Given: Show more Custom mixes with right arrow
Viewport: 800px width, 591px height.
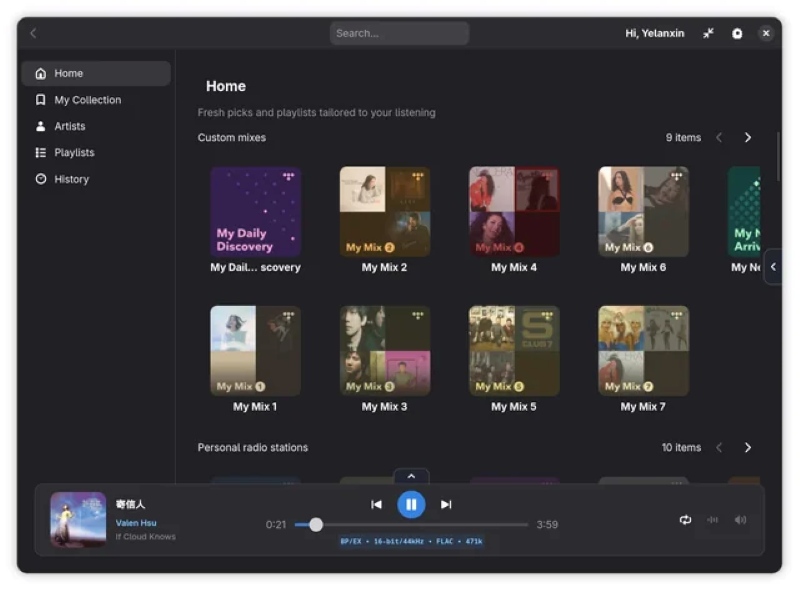Looking at the screenshot, I should coord(748,137).
